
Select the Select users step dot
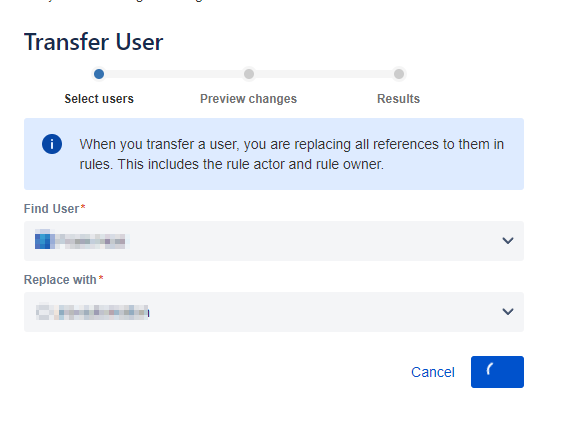(99, 74)
